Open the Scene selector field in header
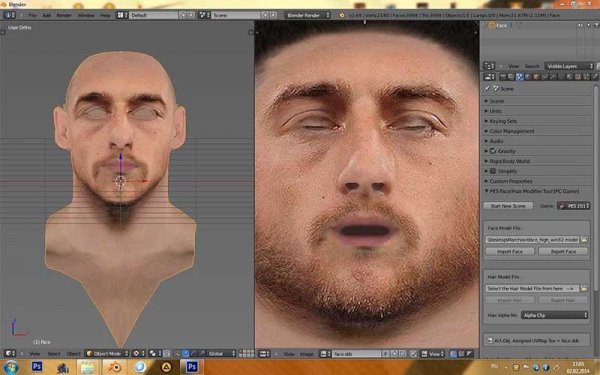This screenshot has height=375, width=600. point(235,15)
